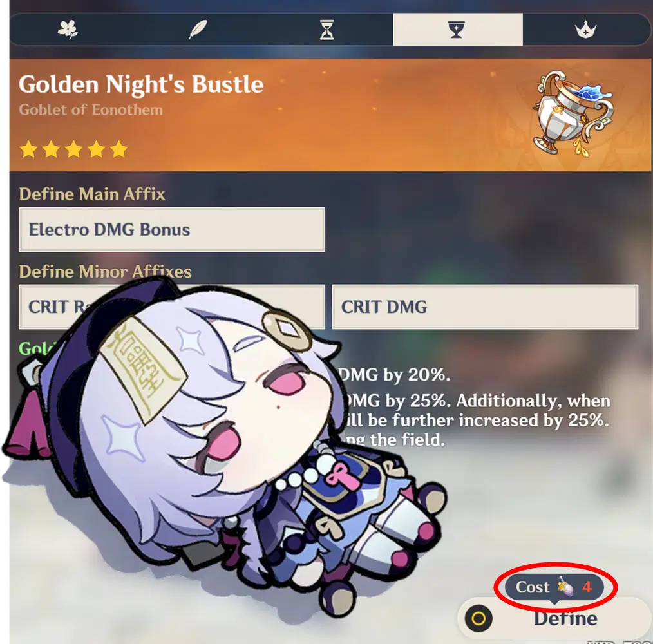Viewport: 653px width, 644px height.
Task: Open the Electro DMG Bonus main affix selector
Action: pos(172,229)
